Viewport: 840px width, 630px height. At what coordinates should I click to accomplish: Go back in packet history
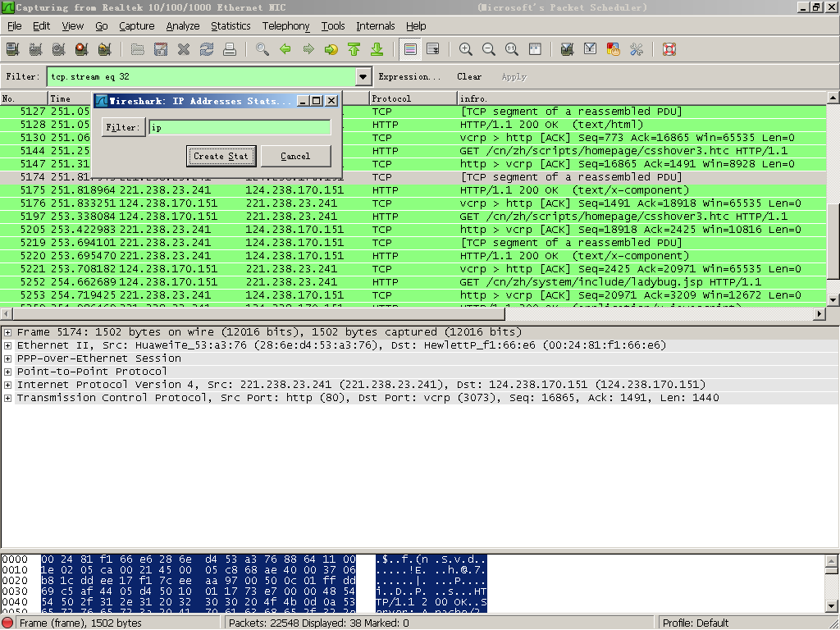[285, 49]
